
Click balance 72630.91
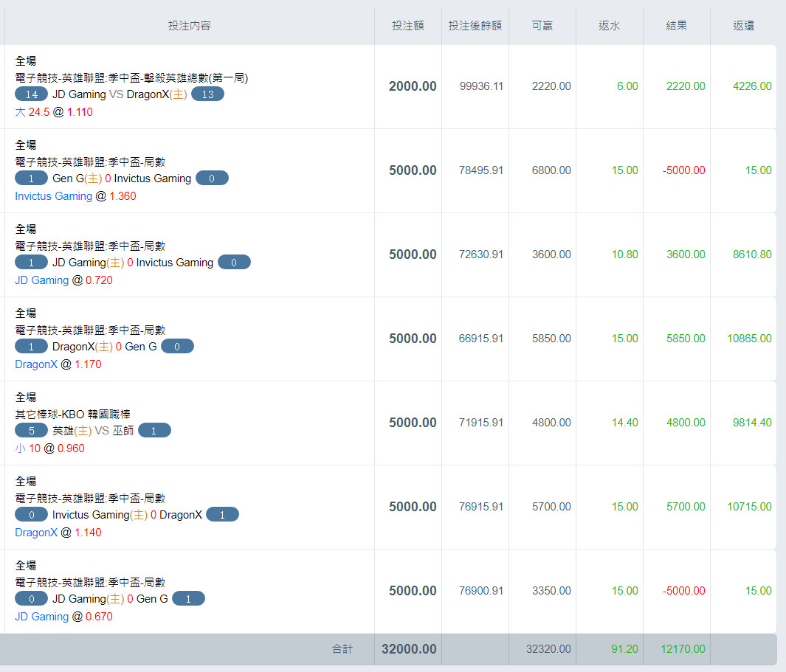(x=481, y=254)
